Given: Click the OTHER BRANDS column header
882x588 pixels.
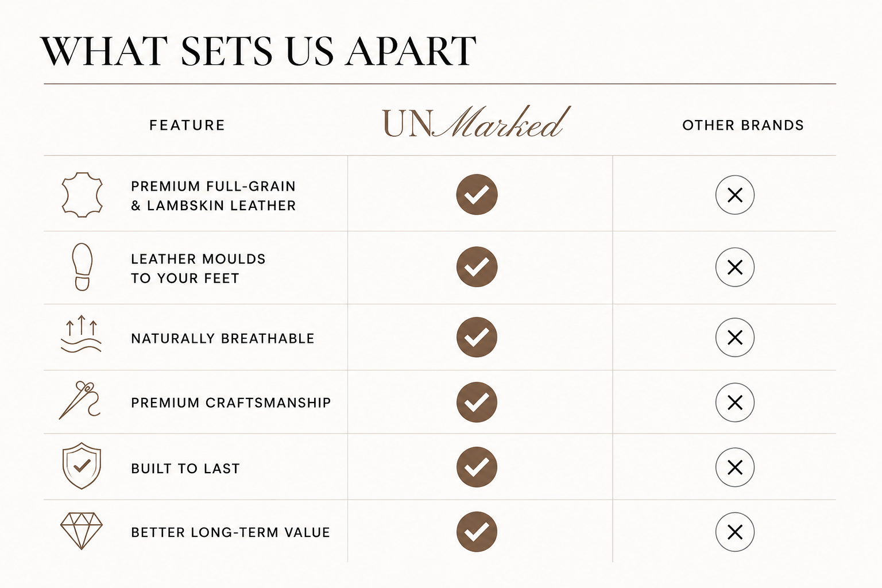Looking at the screenshot, I should pos(743,125).
